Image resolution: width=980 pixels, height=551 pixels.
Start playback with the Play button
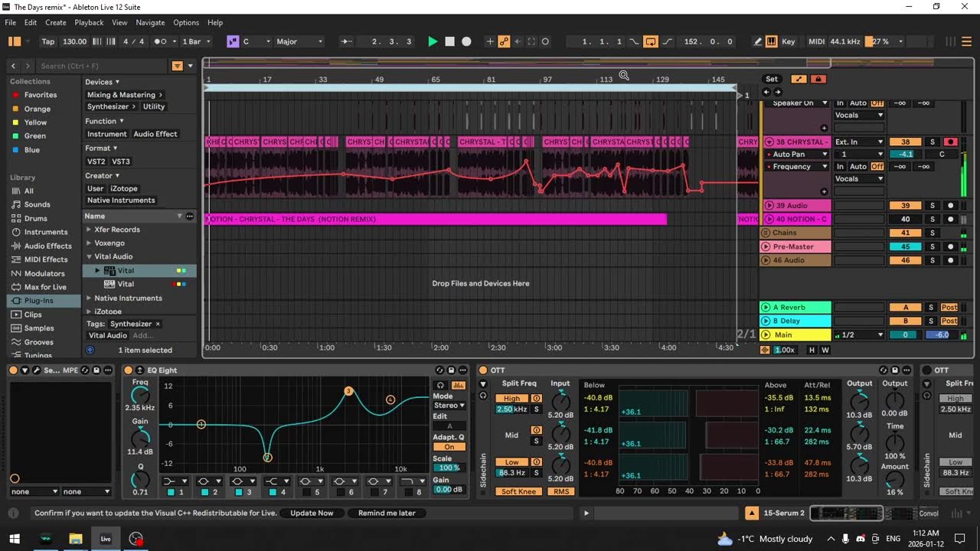[x=433, y=41]
